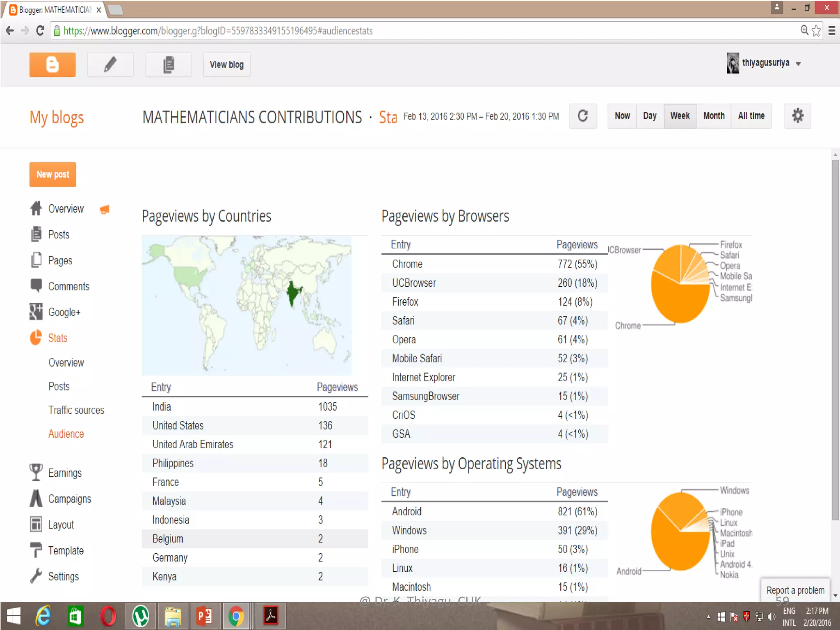Open the stats gear settings icon
840x630 pixels.
pyautogui.click(x=797, y=116)
